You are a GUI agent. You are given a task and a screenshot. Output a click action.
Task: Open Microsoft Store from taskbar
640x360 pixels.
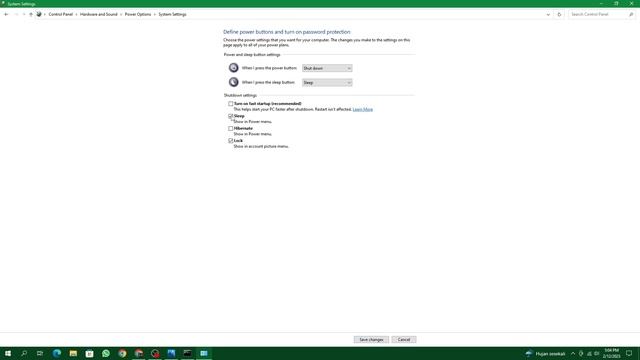(89, 353)
